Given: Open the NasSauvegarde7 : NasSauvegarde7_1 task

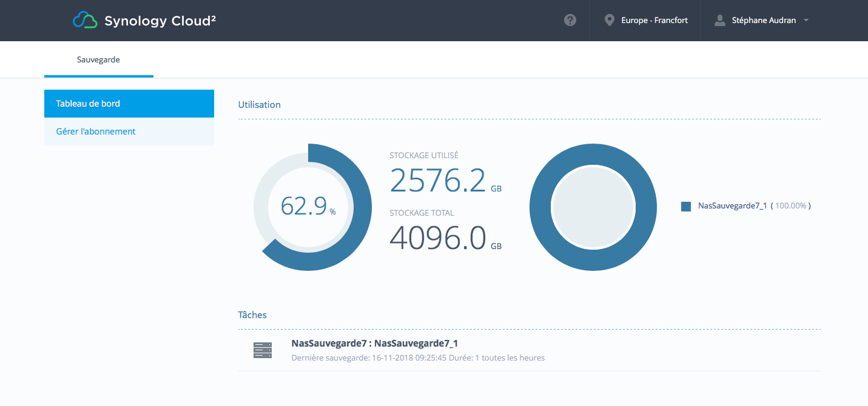Looking at the screenshot, I should pos(374,344).
